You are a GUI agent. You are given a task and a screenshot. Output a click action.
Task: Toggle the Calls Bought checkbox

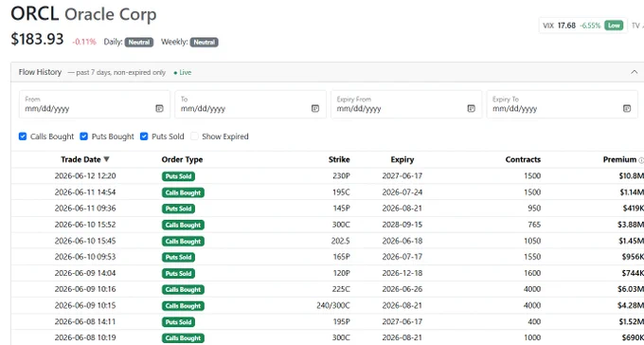pos(23,136)
